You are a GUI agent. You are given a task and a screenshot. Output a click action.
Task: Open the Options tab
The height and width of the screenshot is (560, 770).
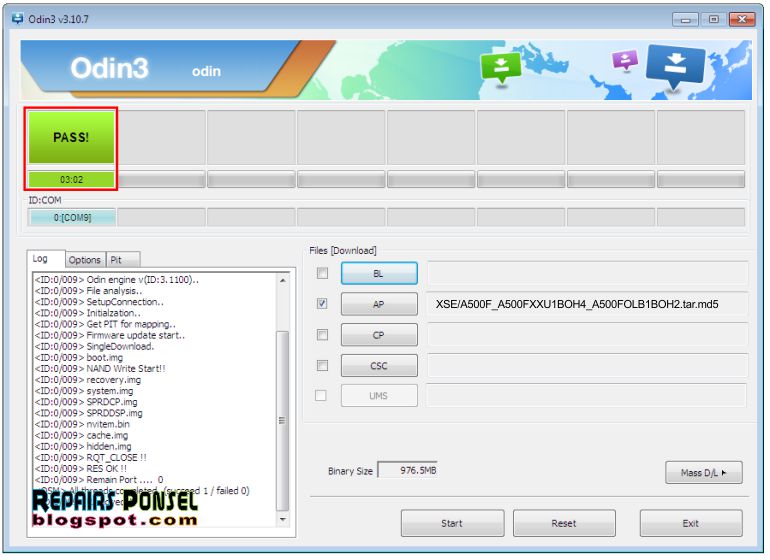tap(84, 260)
